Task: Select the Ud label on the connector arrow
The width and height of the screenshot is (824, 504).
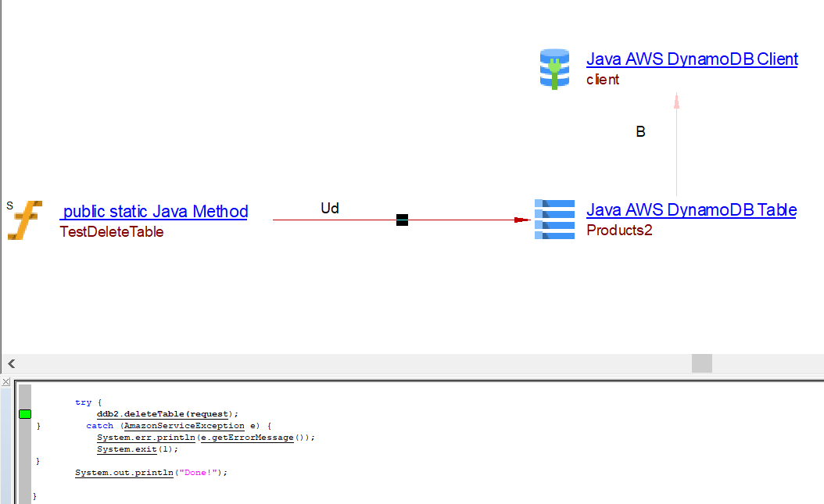Action: (329, 208)
